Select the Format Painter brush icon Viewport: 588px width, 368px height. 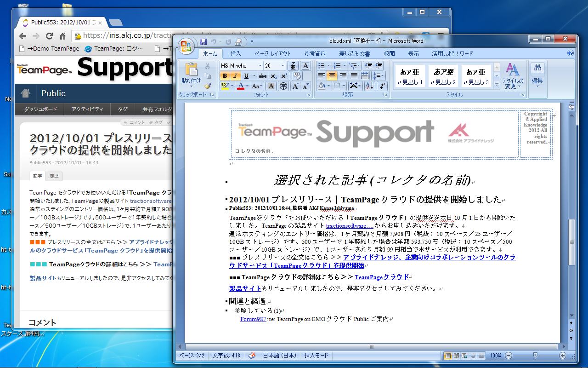[207, 86]
